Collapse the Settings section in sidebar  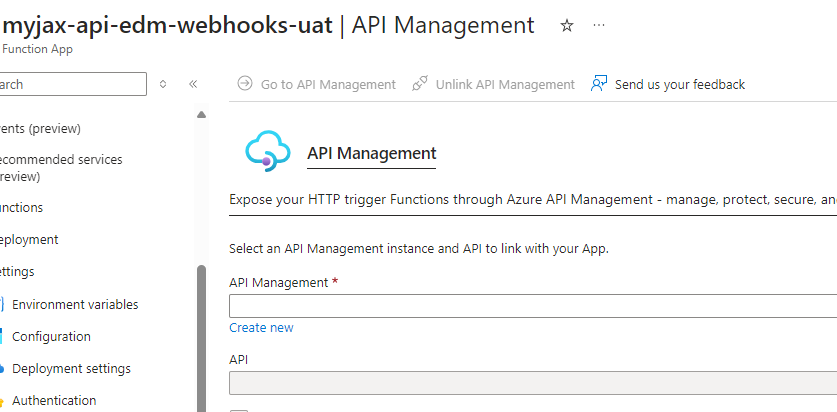click(17, 271)
